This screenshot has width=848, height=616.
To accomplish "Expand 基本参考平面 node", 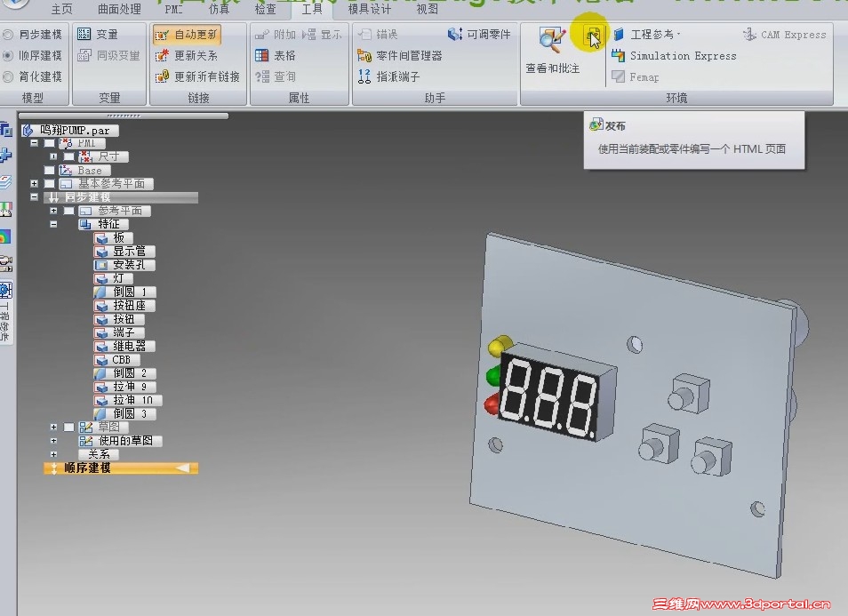I will click(x=34, y=184).
